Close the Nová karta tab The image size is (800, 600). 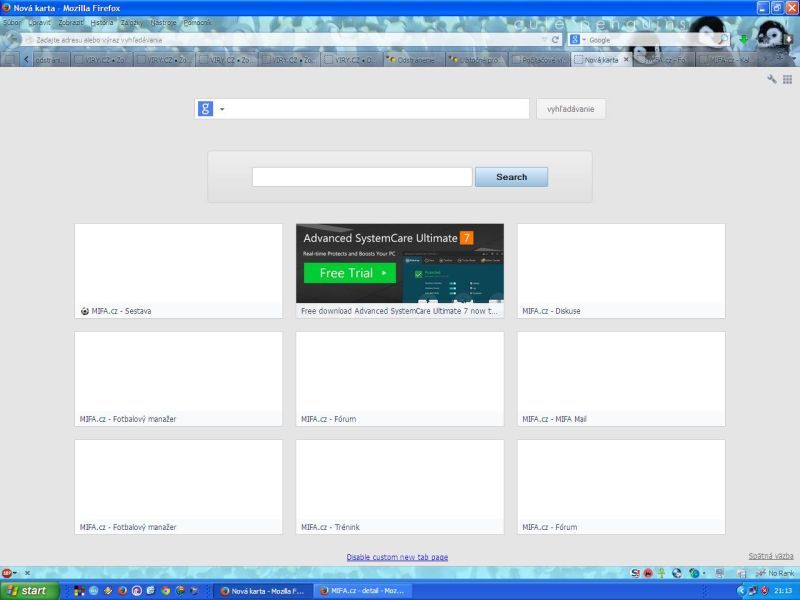[x=627, y=59]
